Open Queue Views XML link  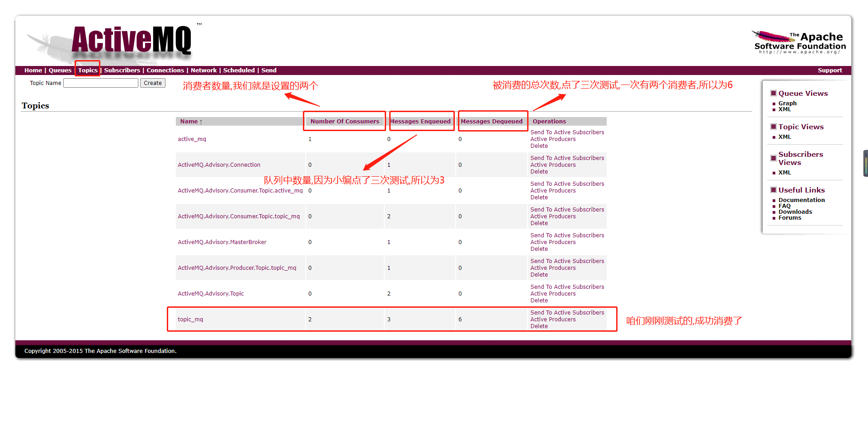785,109
